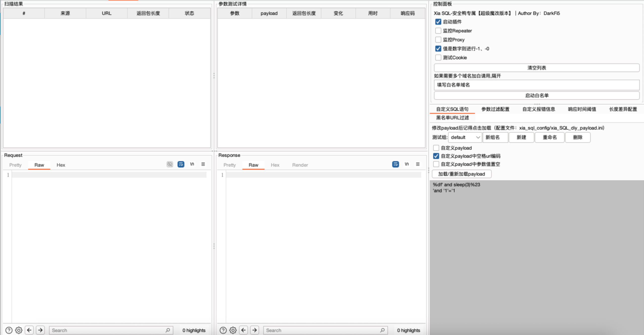
Task: Enable the 监控Proxy checkbox
Action: (438, 39)
